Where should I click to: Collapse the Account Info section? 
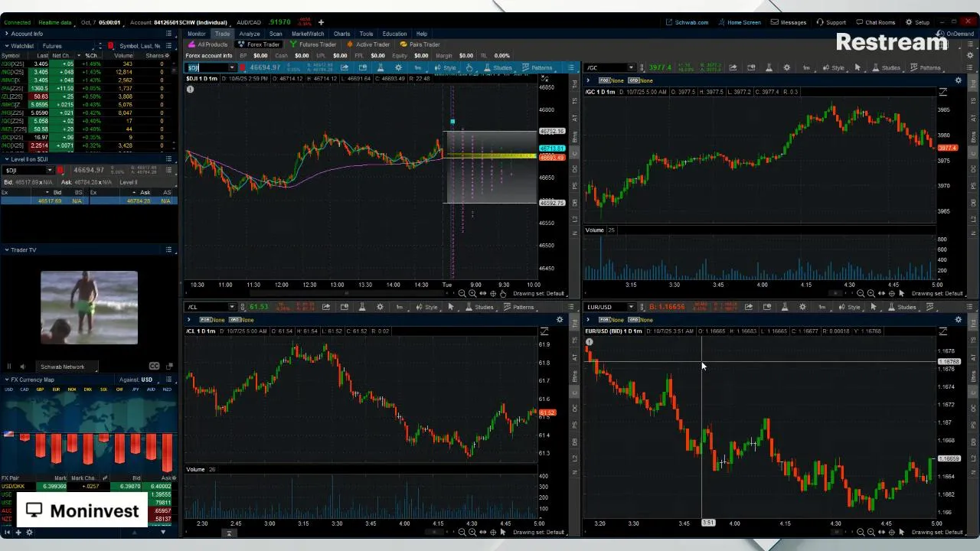tap(6, 34)
